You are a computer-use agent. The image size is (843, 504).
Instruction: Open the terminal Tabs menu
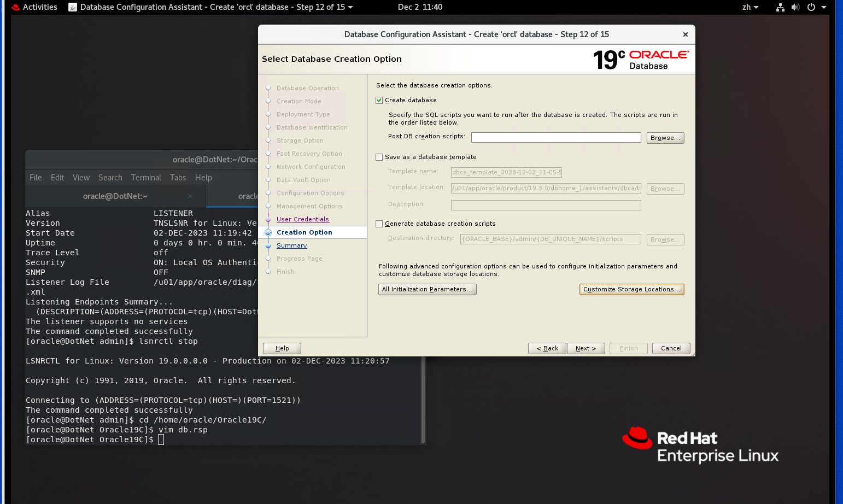(x=178, y=178)
